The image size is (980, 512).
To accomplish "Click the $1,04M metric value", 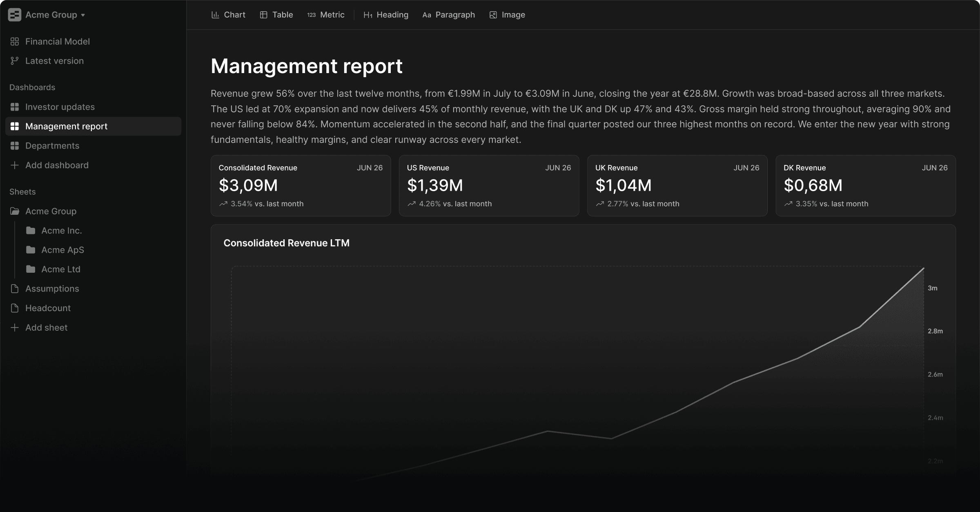I will click(x=624, y=185).
